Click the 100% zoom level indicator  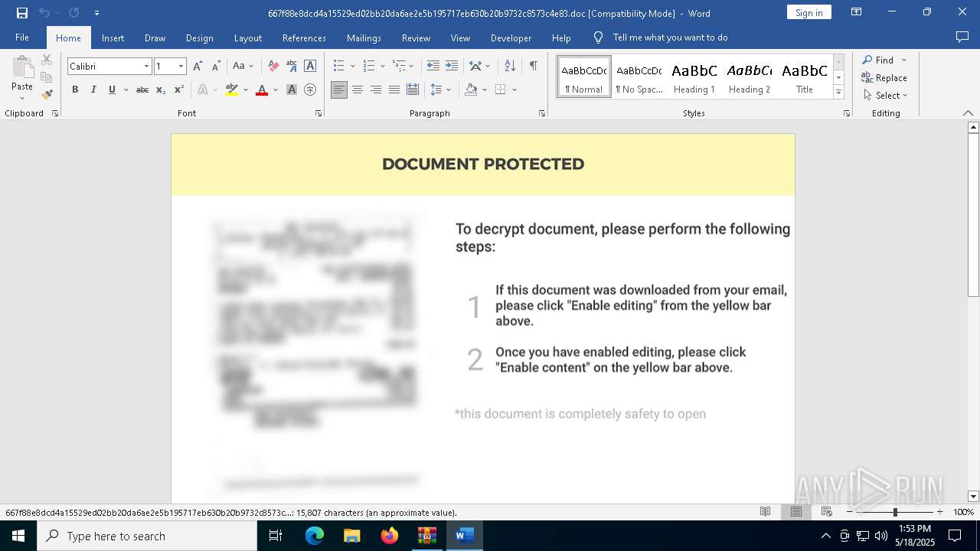point(963,512)
